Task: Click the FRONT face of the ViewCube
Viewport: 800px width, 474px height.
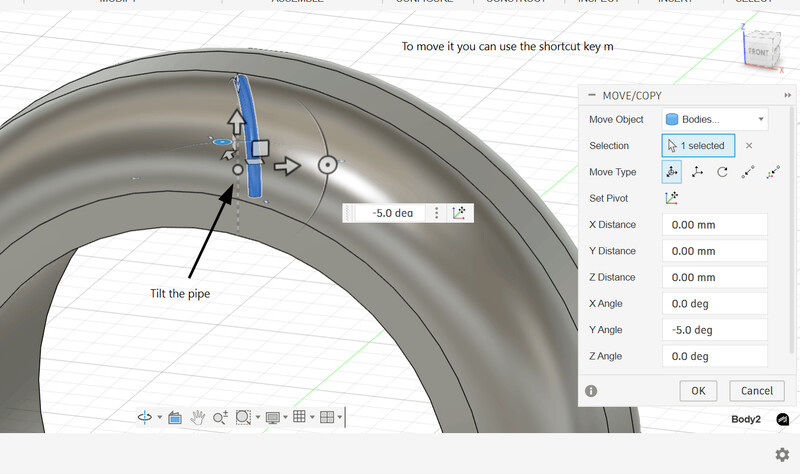Action: click(x=758, y=52)
